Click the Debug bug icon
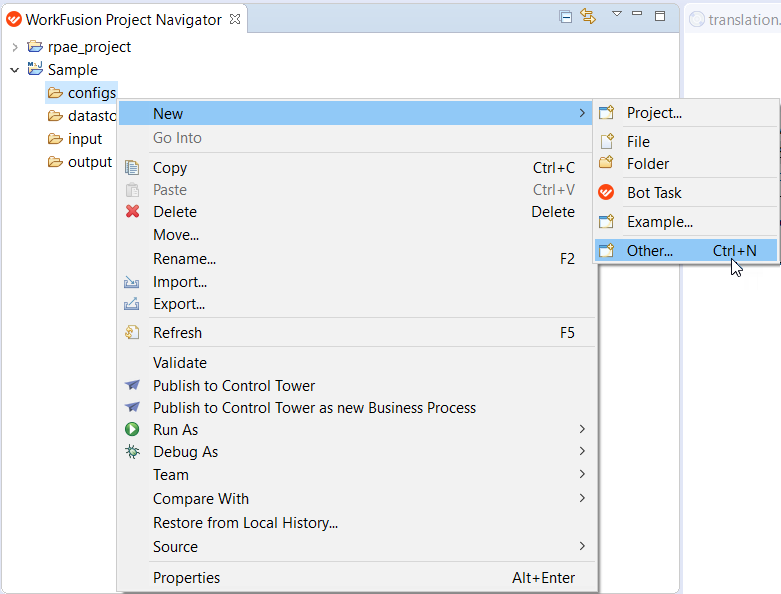The image size is (781, 594). click(x=132, y=451)
